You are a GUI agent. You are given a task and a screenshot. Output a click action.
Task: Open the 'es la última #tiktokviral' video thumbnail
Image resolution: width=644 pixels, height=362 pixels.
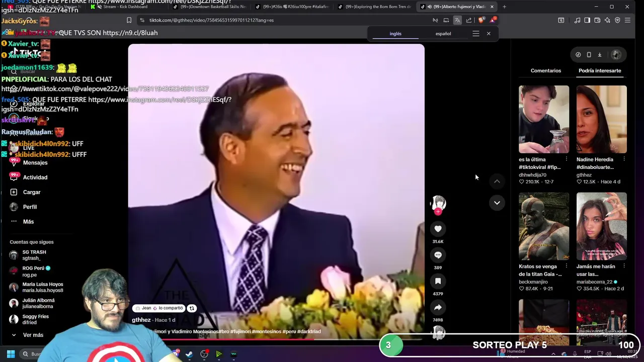tap(544, 119)
